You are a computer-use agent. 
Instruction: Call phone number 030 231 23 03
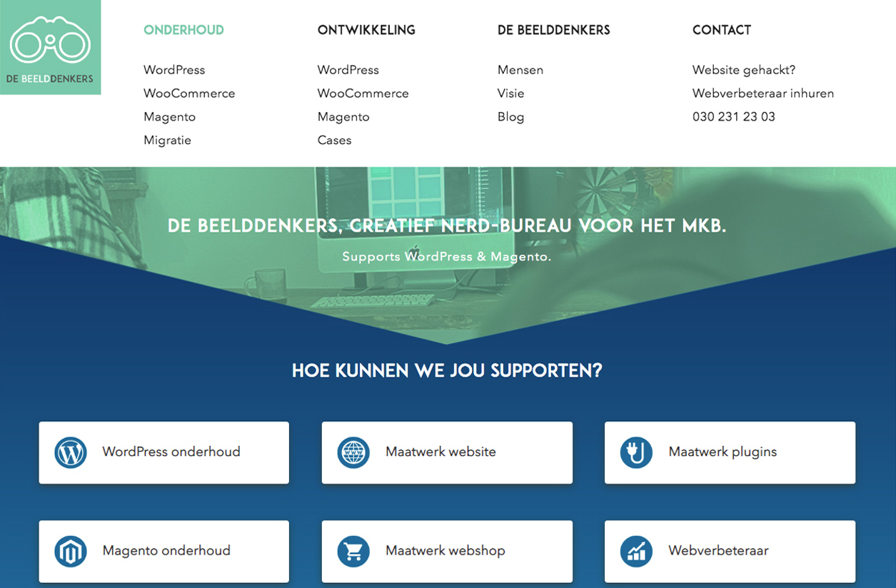pos(733,116)
